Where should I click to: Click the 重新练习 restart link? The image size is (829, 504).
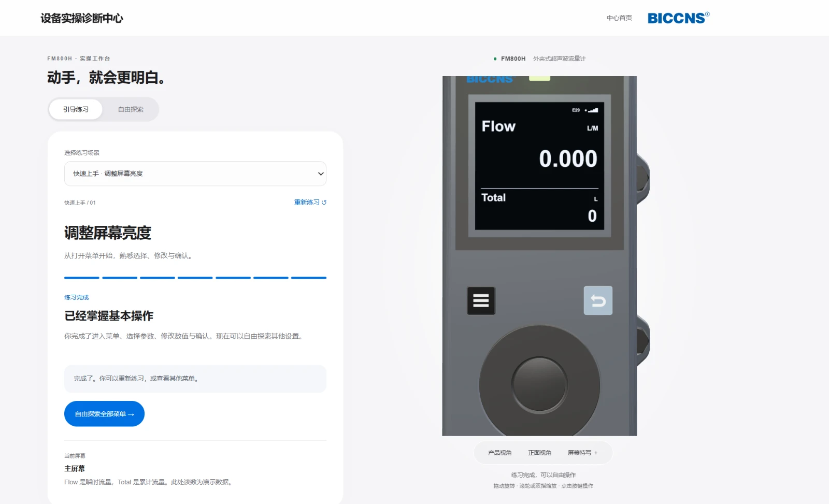[x=310, y=203]
